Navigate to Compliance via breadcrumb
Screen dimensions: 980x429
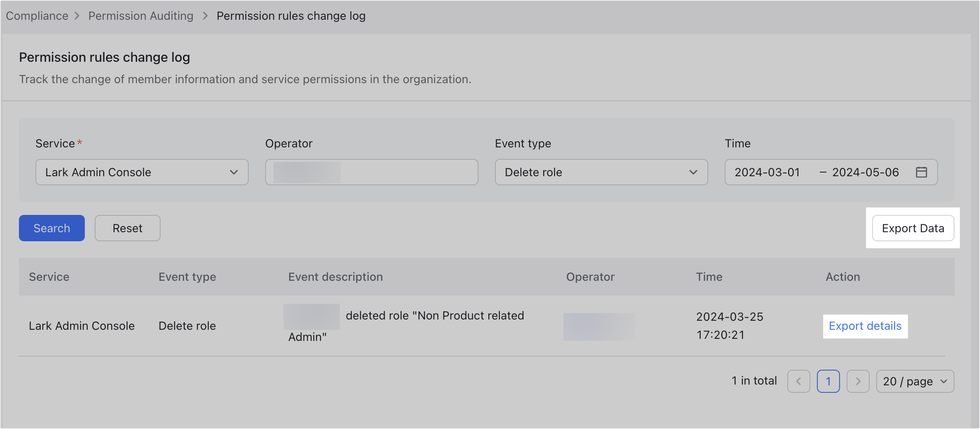37,16
